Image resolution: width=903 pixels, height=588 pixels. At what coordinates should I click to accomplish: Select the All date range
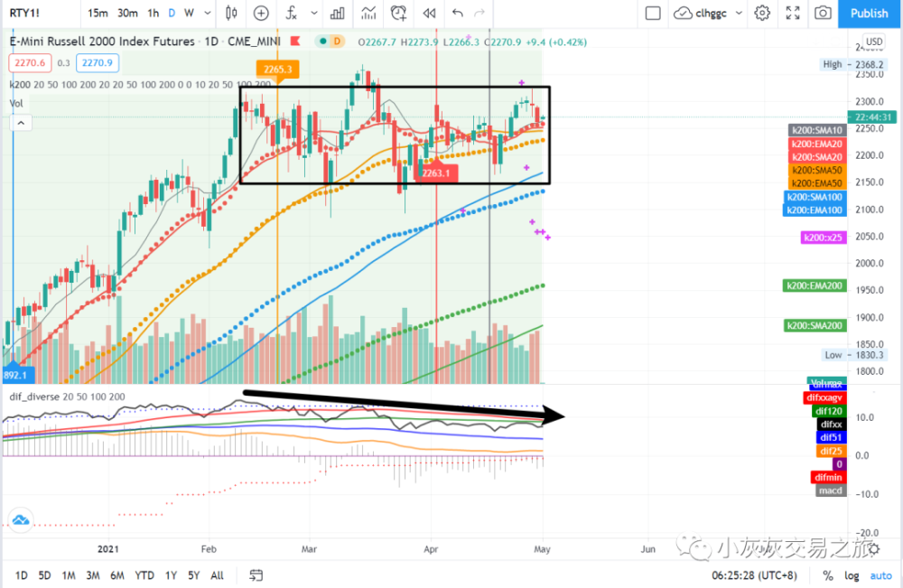[x=217, y=575]
